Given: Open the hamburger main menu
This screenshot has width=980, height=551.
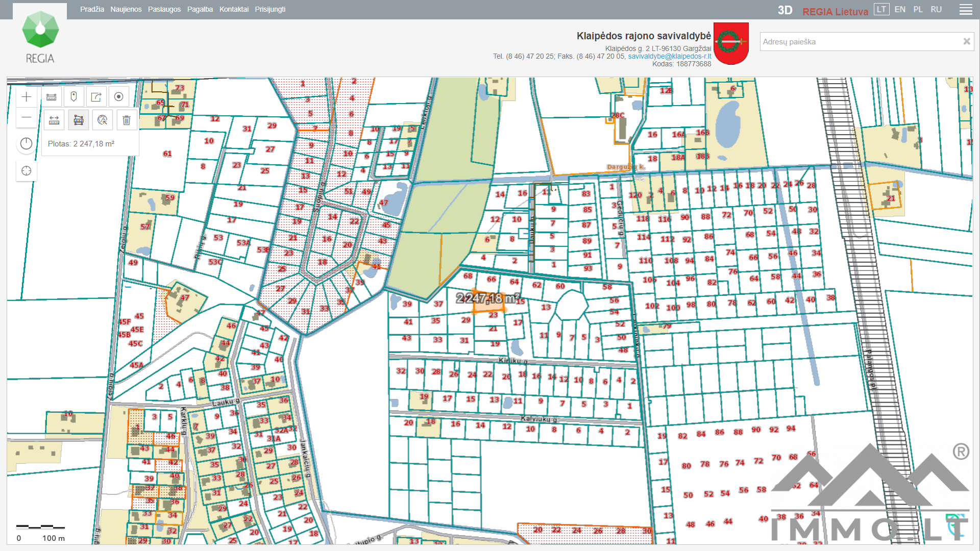Looking at the screenshot, I should point(965,10).
